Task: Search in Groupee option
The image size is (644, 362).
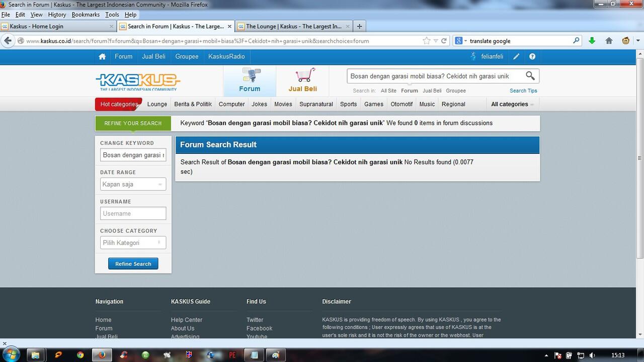Action: coord(456,90)
